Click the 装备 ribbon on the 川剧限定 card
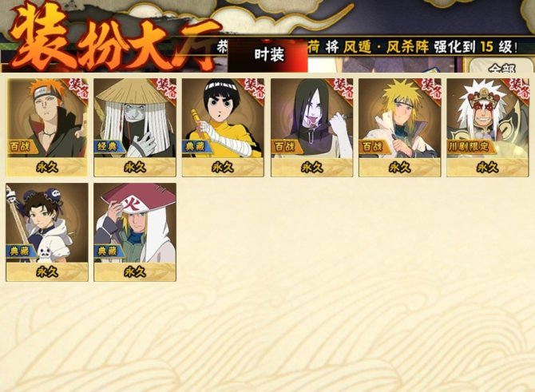The width and height of the screenshot is (535, 392). (x=518, y=89)
